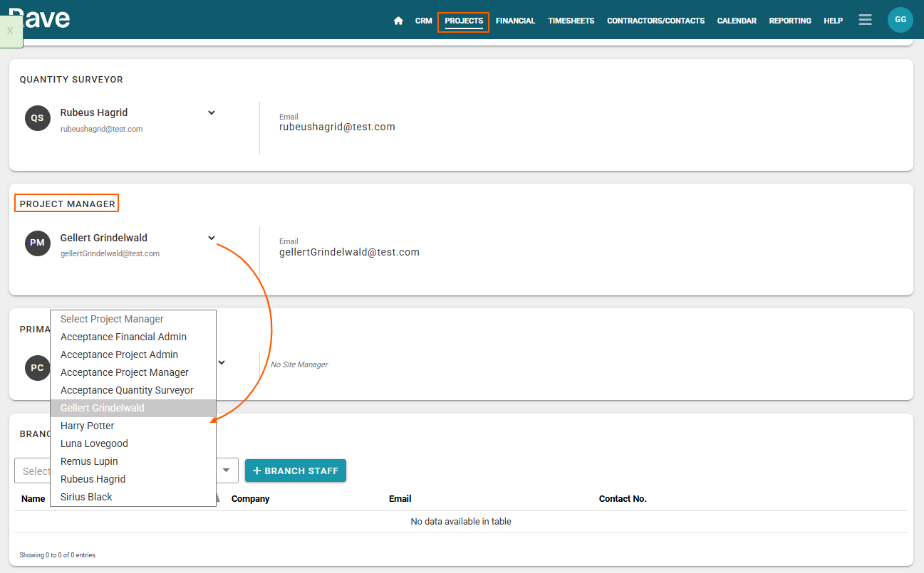Click the branch staff select input field
The height and width of the screenshot is (573, 924).
click(x=126, y=471)
